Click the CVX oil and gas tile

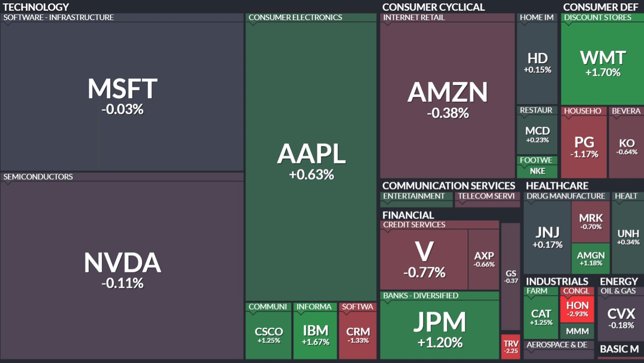click(621, 318)
